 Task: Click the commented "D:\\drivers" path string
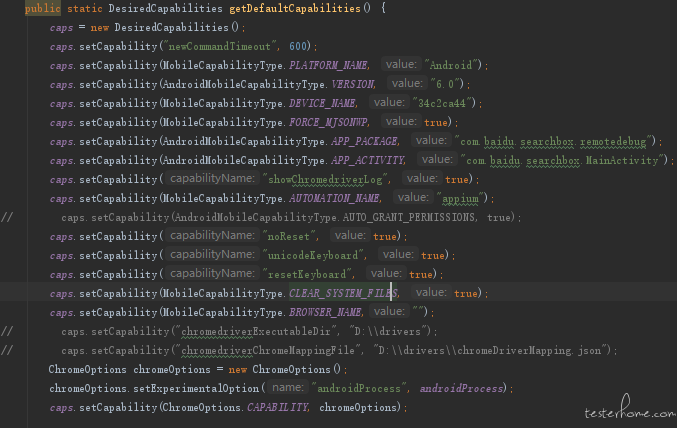390,331
